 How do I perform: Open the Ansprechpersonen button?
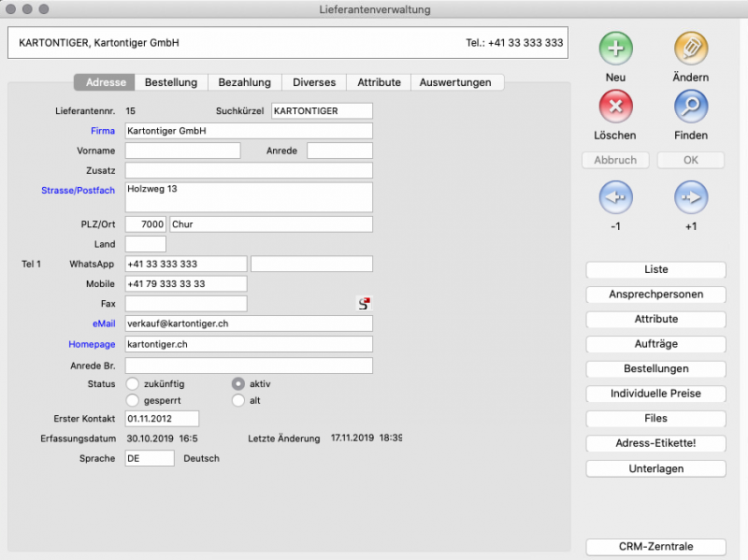(655, 294)
